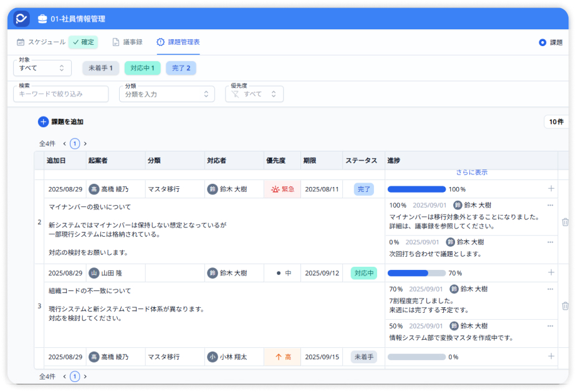Open the 分類を入力 category dropdown
This screenshot has width=576, height=392.
tap(166, 93)
